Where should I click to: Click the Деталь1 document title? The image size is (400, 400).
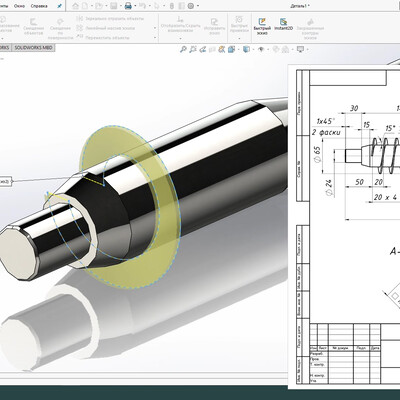tap(300, 6)
